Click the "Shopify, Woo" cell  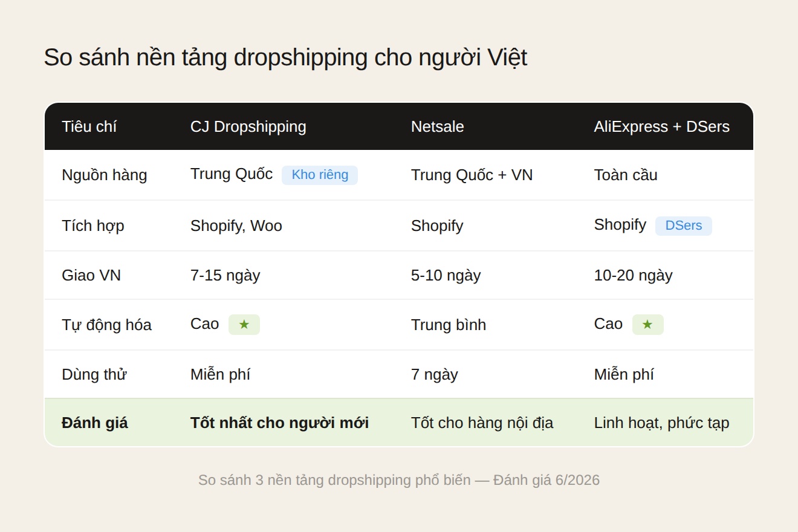[x=236, y=225]
